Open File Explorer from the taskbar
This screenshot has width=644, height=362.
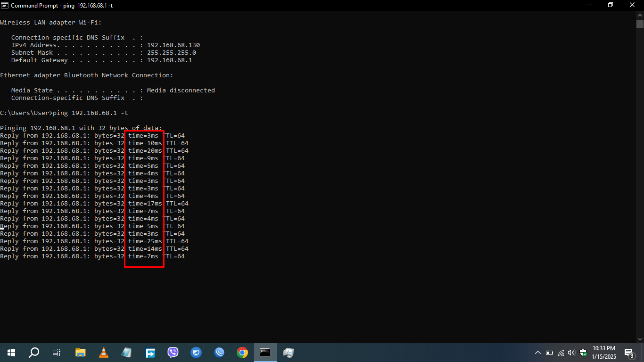(81, 353)
